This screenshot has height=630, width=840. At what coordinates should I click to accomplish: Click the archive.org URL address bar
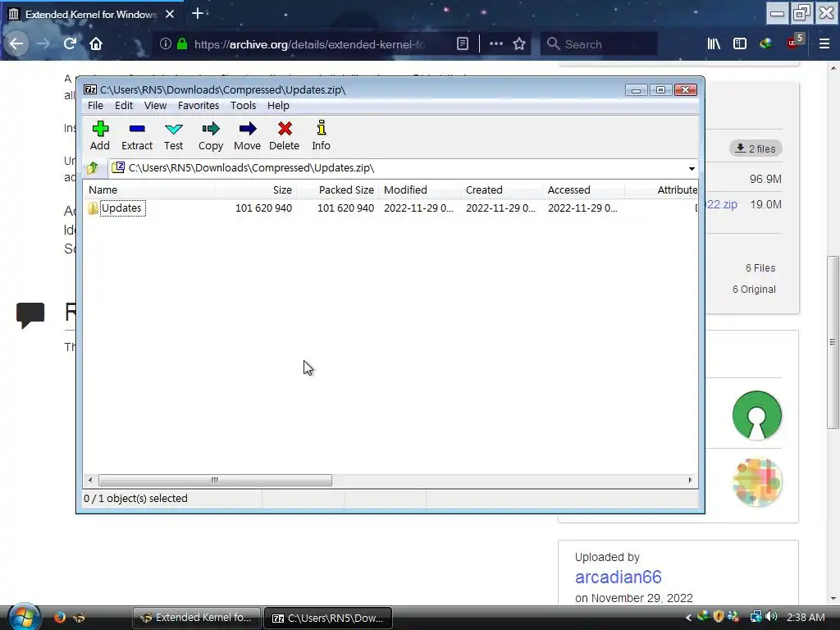pyautogui.click(x=311, y=44)
